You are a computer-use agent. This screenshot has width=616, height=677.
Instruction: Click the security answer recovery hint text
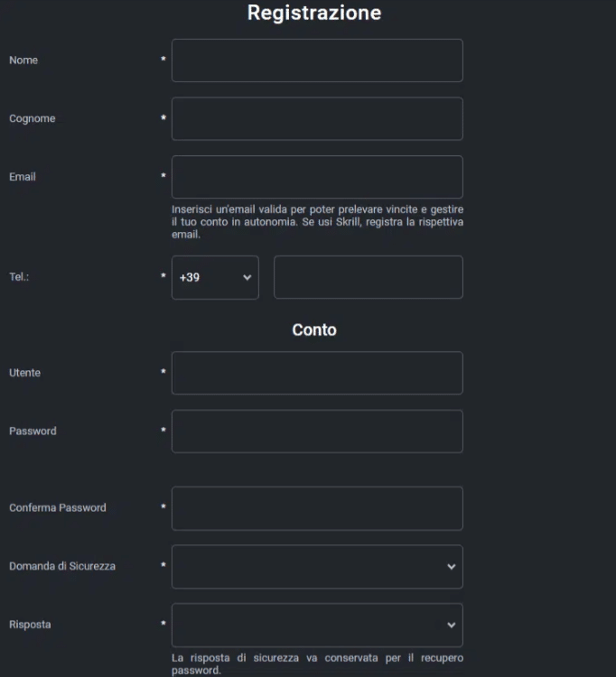(317, 664)
